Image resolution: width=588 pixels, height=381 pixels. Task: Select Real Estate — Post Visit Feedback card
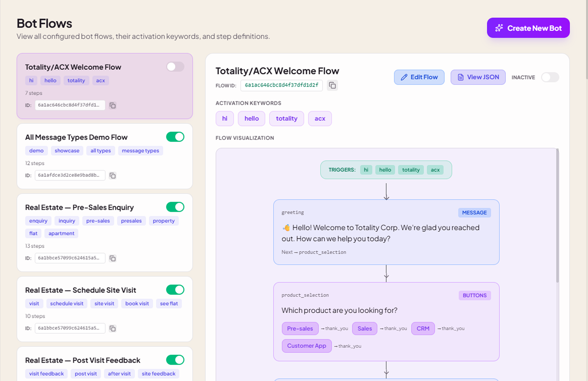105,364
